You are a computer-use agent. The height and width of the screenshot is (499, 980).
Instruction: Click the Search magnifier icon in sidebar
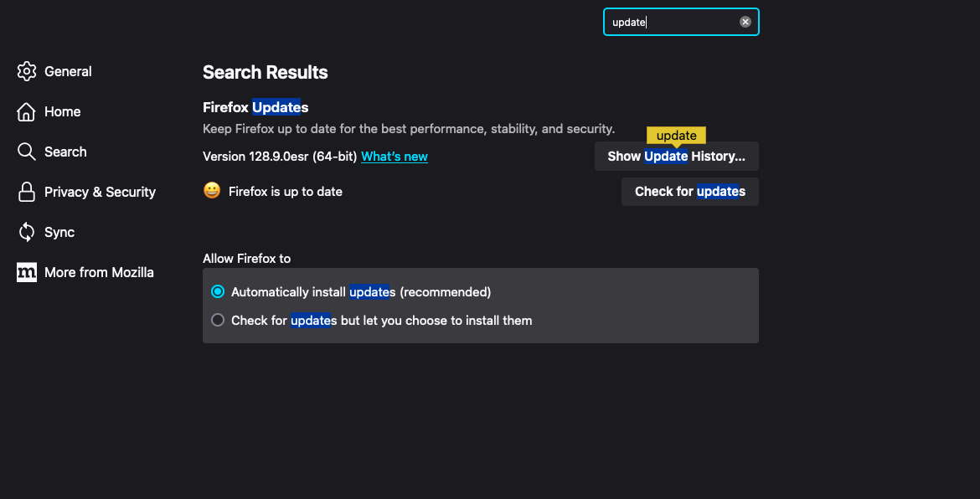click(26, 152)
